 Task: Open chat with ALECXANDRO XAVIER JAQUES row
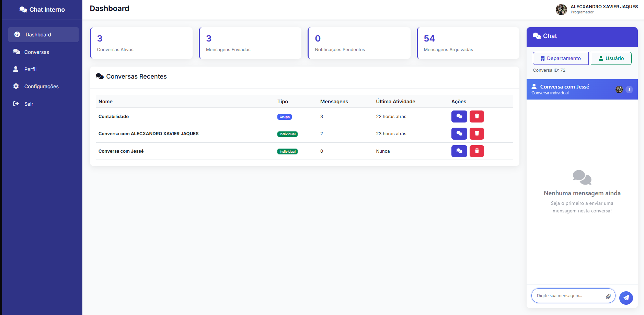click(x=459, y=134)
